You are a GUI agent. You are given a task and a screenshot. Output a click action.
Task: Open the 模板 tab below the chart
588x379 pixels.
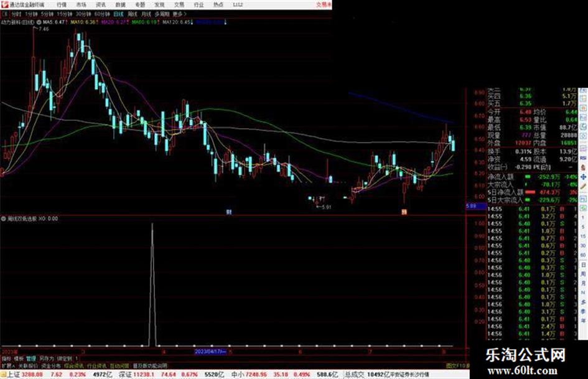[19, 358]
